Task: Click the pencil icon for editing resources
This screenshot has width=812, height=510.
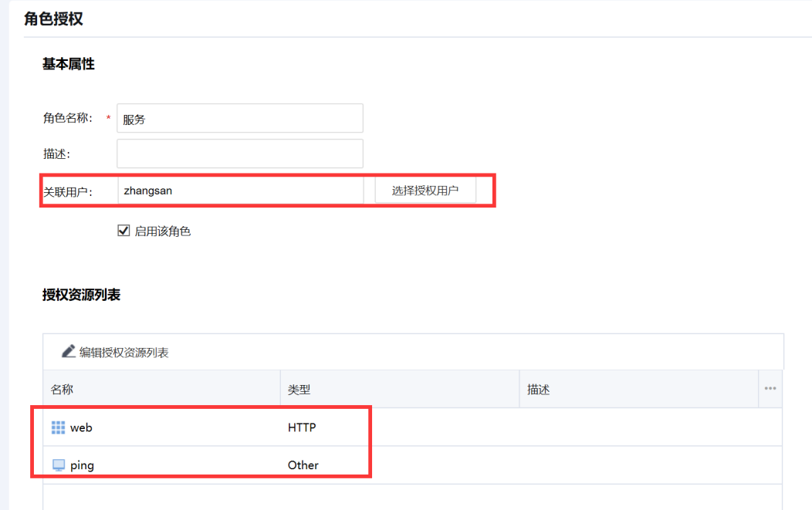Action: pos(69,352)
